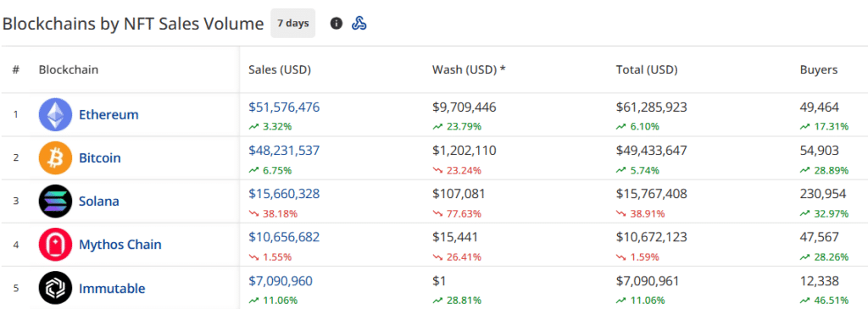
Task: Click the Solana total change 38.91%
Action: (x=648, y=213)
